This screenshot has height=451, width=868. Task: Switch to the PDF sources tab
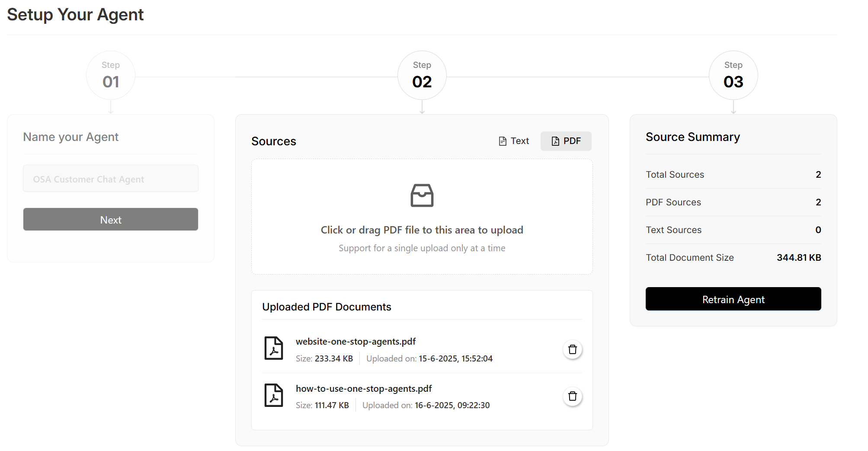point(566,141)
